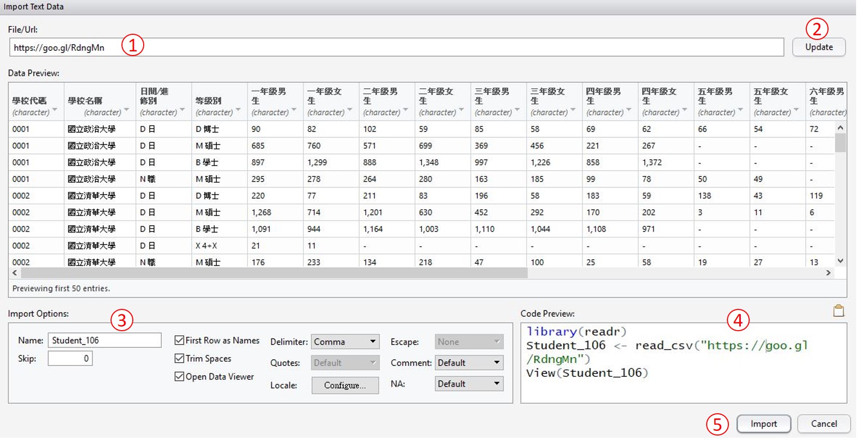Click 'Previewing first 50 entries.' status text
Image resolution: width=868 pixels, height=448 pixels.
click(61, 289)
